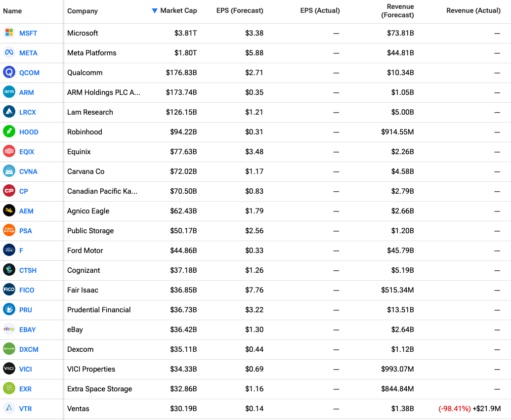511x420 pixels.
Task: Click the Meta Platforms logo icon
Action: pos(9,53)
